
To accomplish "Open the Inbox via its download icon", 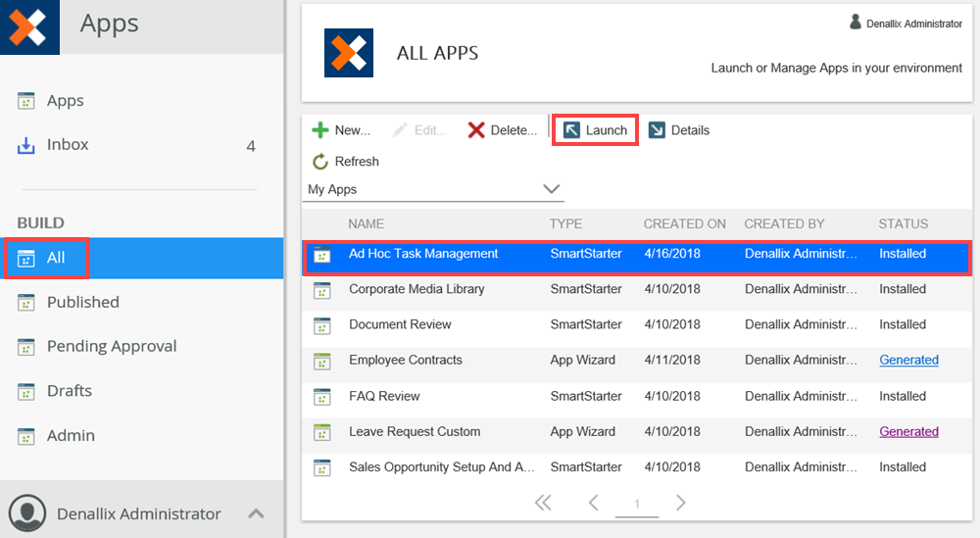I will [26, 145].
